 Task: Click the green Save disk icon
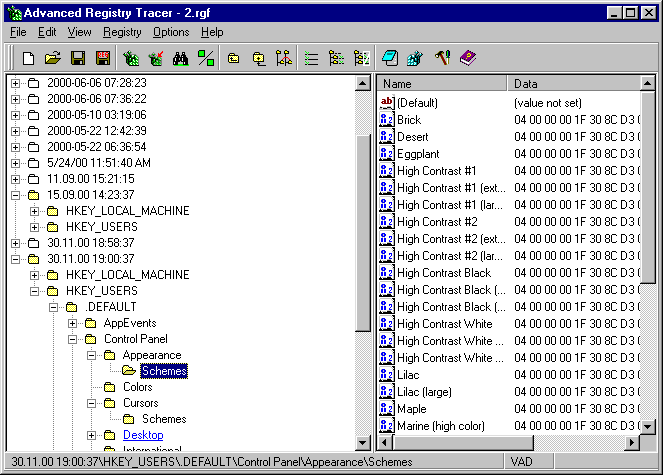point(78,58)
